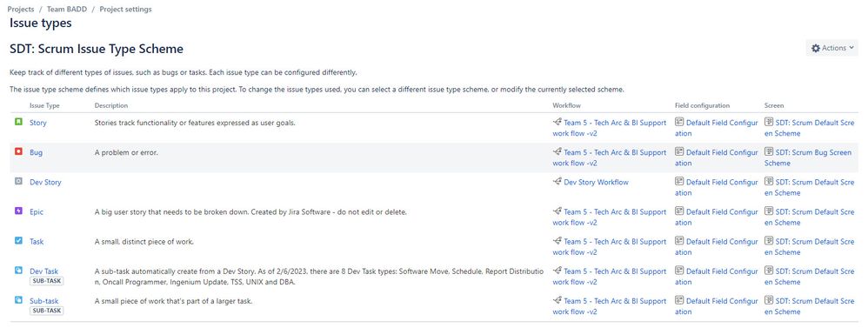This screenshot has width=868, height=328.
Task: Open Sub-task row's Team 5 workflow link
Action: coord(610,306)
